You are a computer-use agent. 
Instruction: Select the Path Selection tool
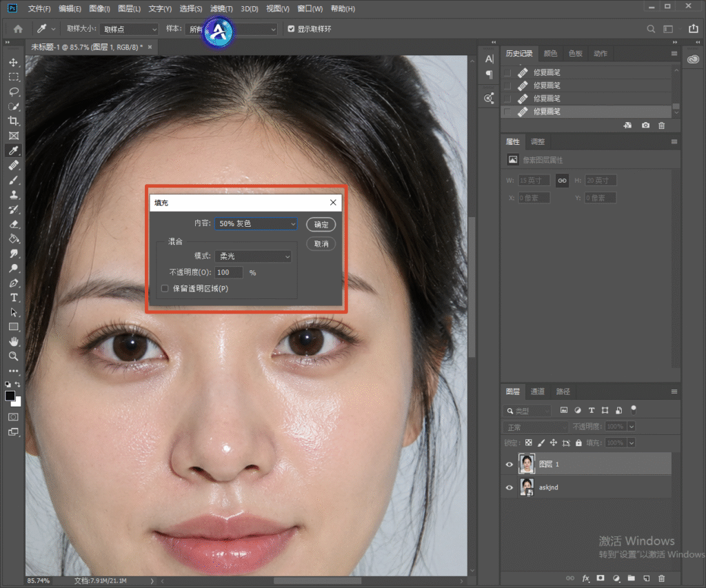point(14,312)
